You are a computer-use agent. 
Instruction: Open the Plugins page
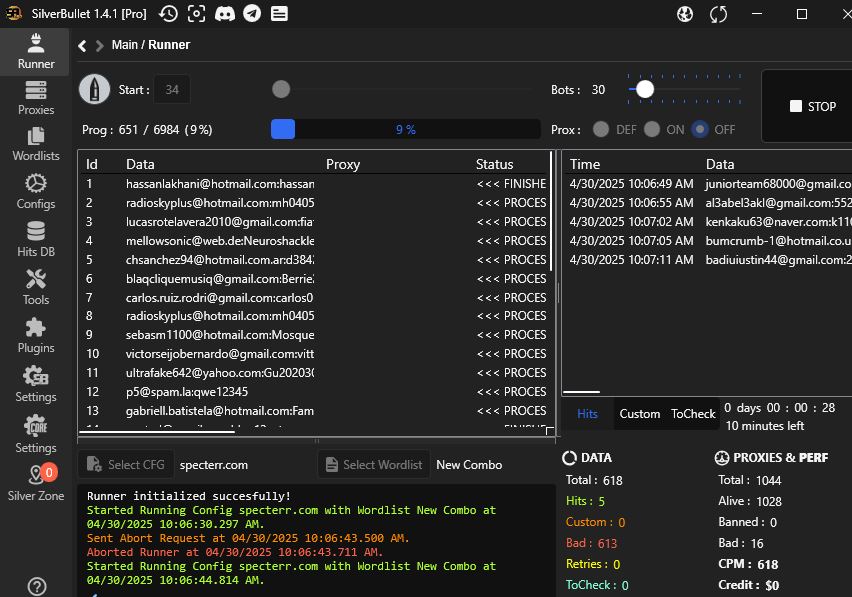[x=36, y=334]
